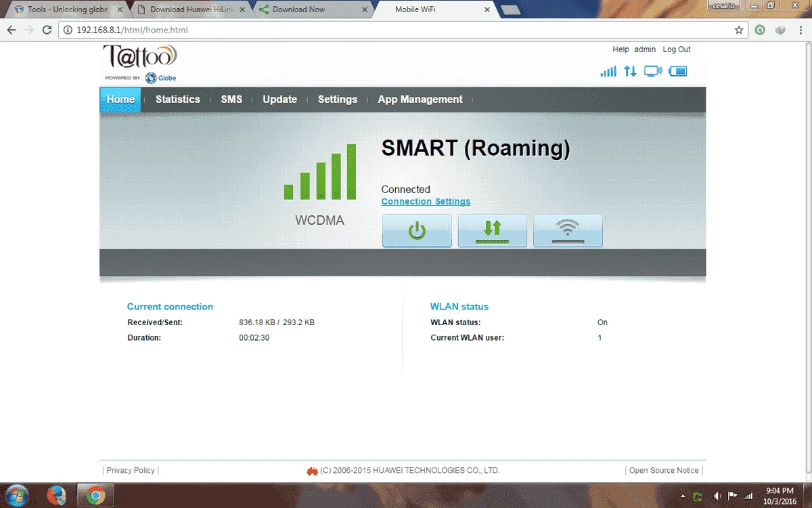Bookmark this page with the star icon
Image resolution: width=812 pixels, height=508 pixels.
tap(739, 30)
